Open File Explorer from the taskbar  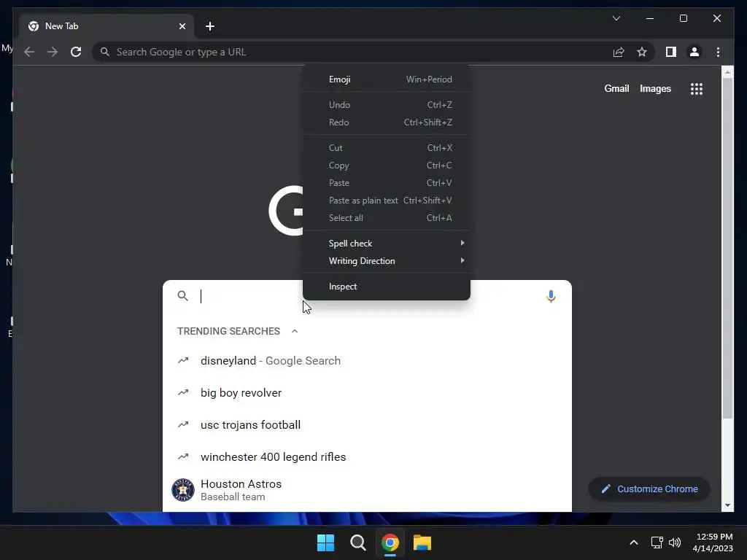coord(422,542)
